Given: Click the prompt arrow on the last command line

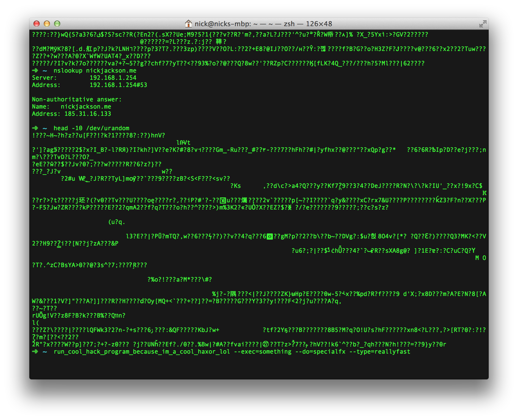Looking at the screenshot, I should [35, 352].
